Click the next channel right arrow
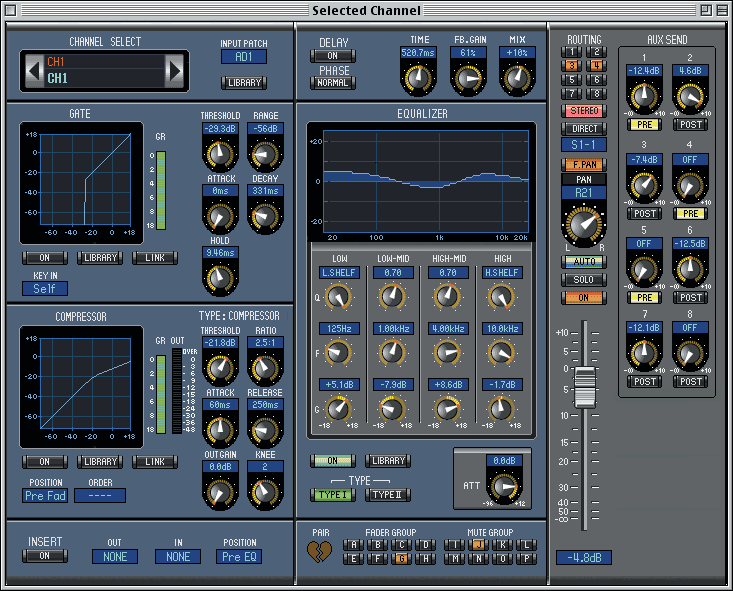 pos(175,71)
